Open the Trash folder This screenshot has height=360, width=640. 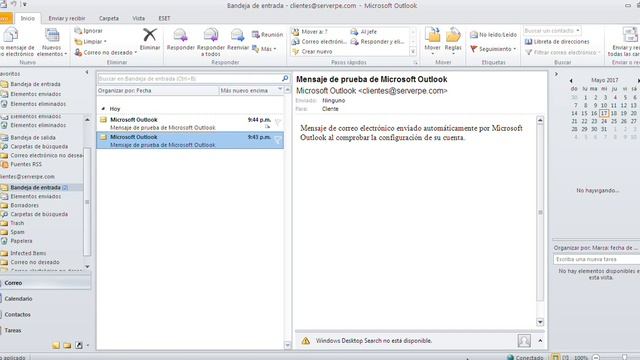[17, 223]
